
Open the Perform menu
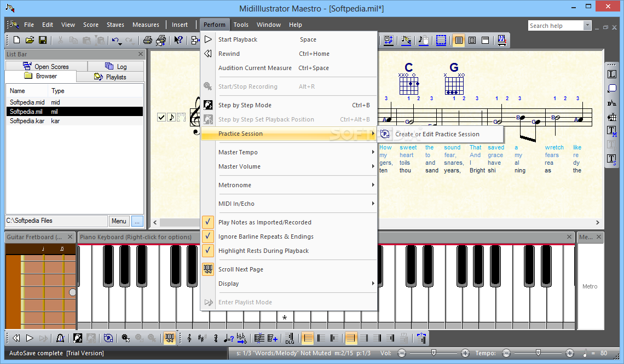(215, 25)
